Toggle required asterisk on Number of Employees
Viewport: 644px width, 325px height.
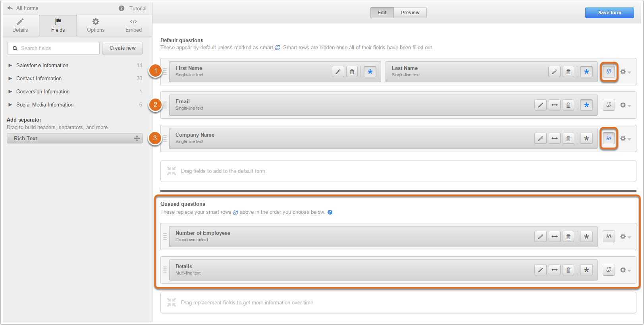pyautogui.click(x=586, y=236)
